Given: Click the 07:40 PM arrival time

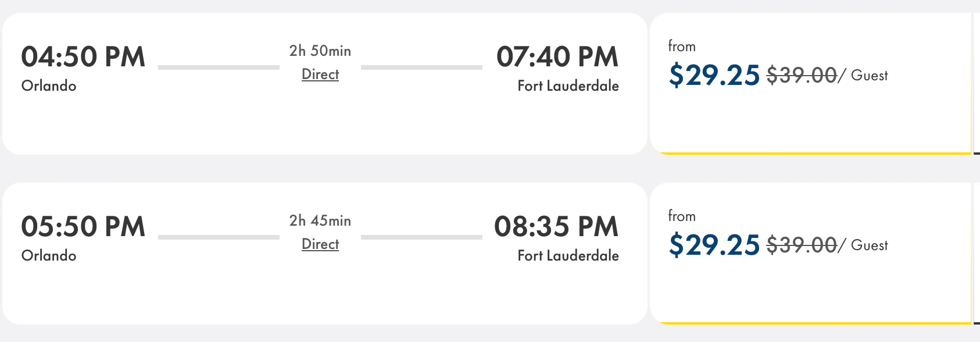Looking at the screenshot, I should (557, 57).
